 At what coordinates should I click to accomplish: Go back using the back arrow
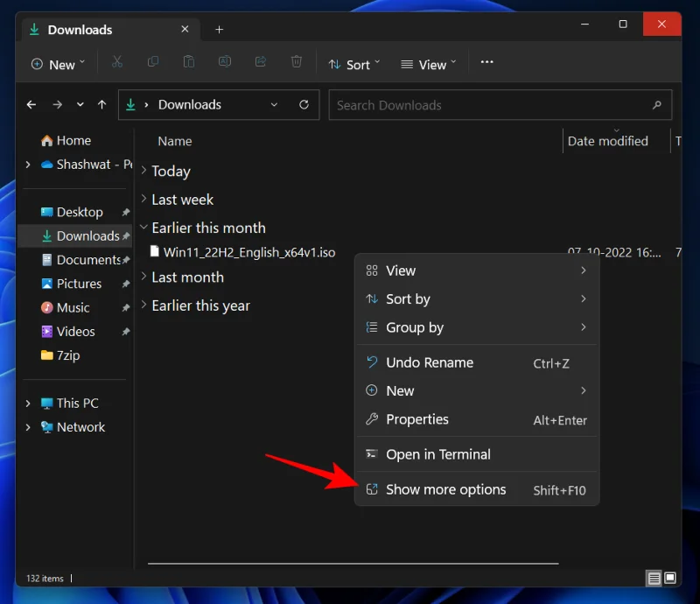[31, 104]
